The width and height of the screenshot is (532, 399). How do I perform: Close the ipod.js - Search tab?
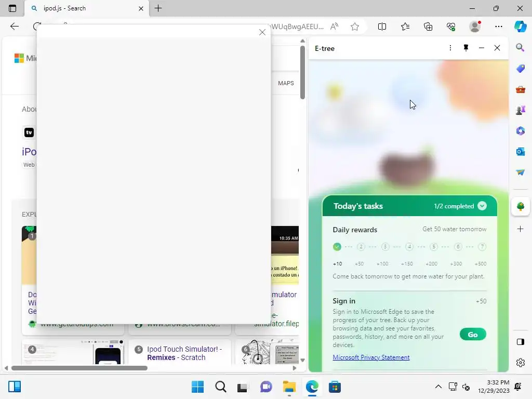(x=141, y=8)
